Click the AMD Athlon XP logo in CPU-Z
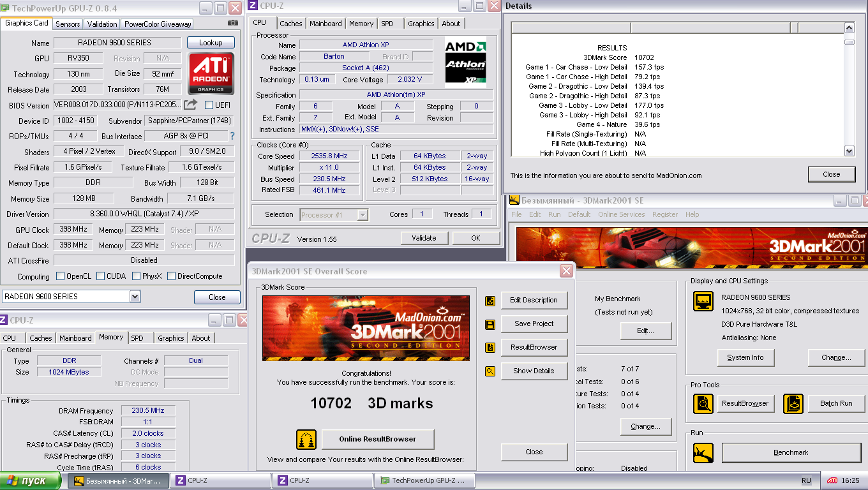The height and width of the screenshot is (490, 868). (465, 62)
